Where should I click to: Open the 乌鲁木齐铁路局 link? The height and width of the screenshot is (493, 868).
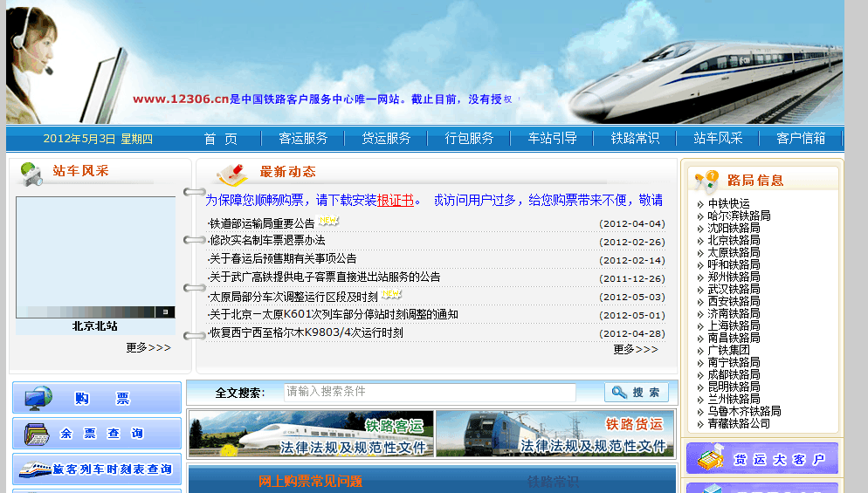(x=745, y=411)
